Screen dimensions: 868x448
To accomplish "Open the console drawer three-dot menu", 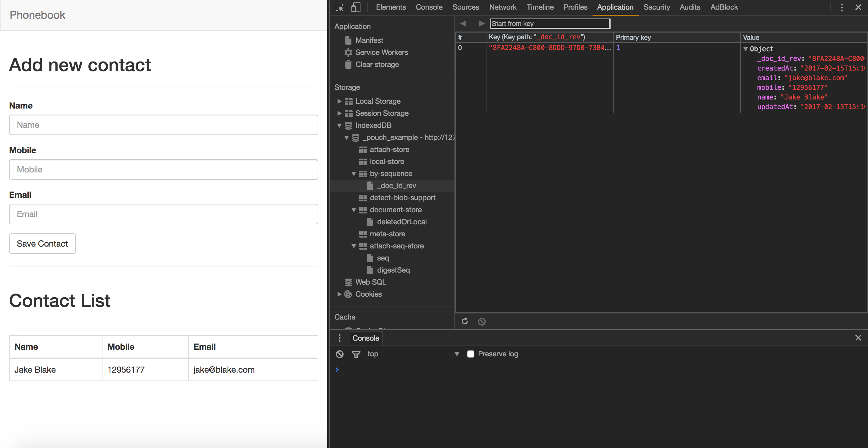I will [x=340, y=338].
